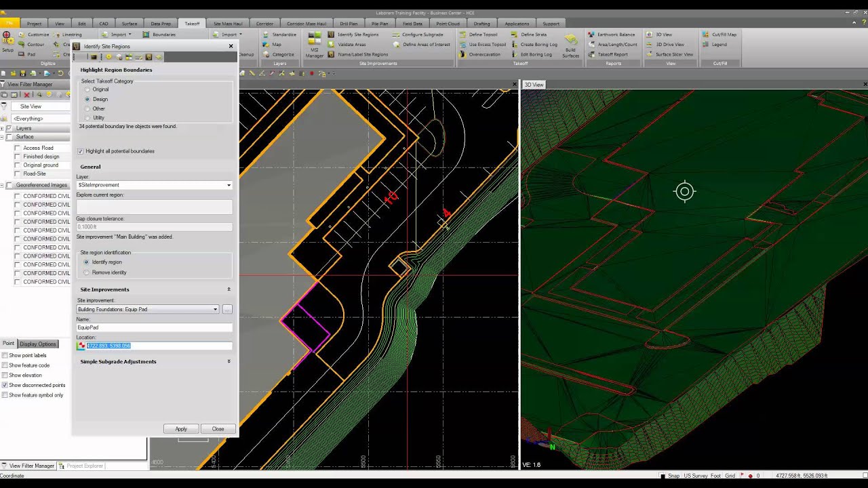868x488 pixels.
Task: Open Surface Slicer View
Action: point(669,54)
